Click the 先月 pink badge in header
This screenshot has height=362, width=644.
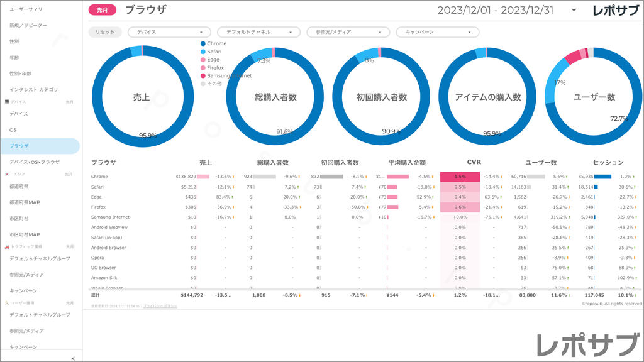click(101, 10)
